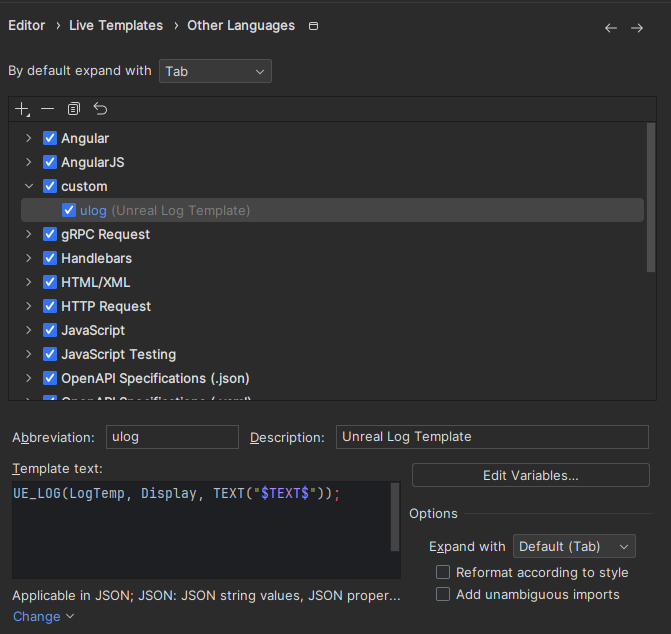The image size is (671, 634).
Task: Click the Change context link
Action: point(43,616)
